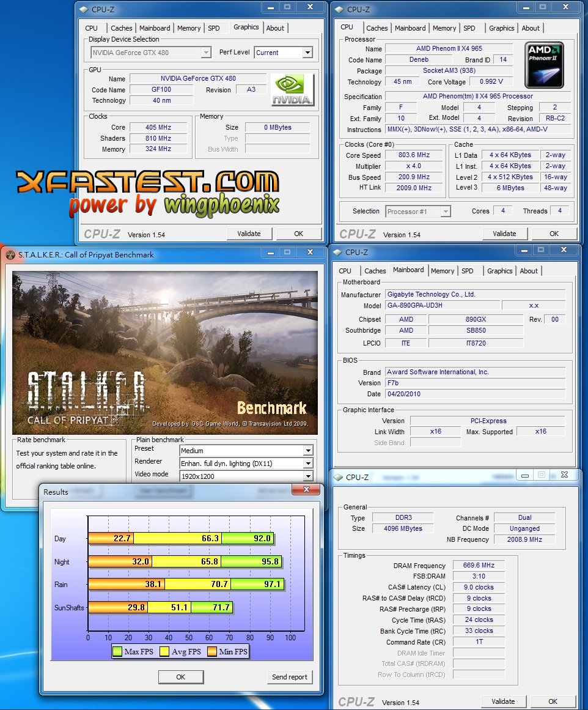Click OK in the Results dialog

click(x=180, y=677)
